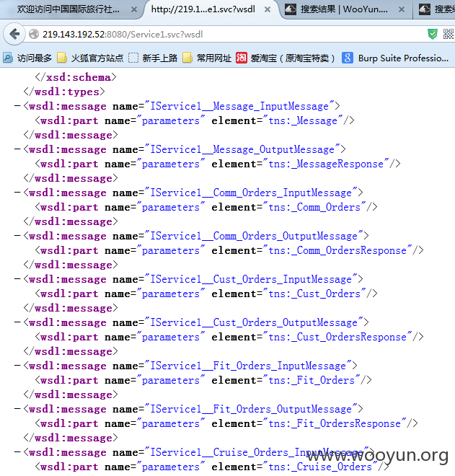
Task: Switch to the 搜索结果 | WooYun tab
Action: tap(344, 9)
